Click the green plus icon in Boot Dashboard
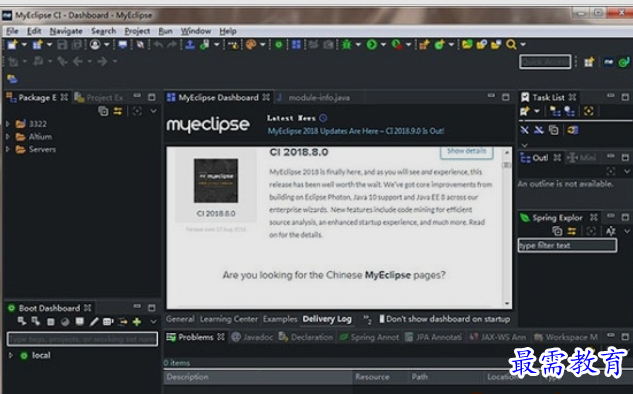The image size is (633, 394). (137, 322)
